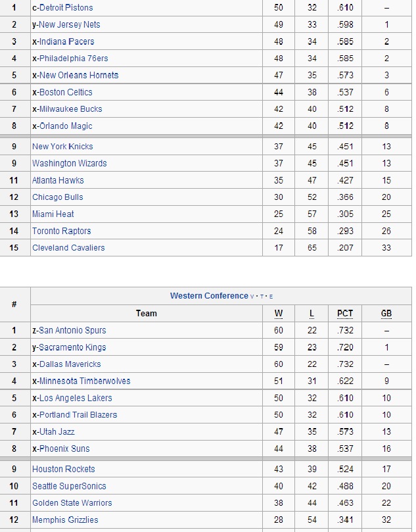
Task: Click the W column header abbreviation
Action: point(279,314)
